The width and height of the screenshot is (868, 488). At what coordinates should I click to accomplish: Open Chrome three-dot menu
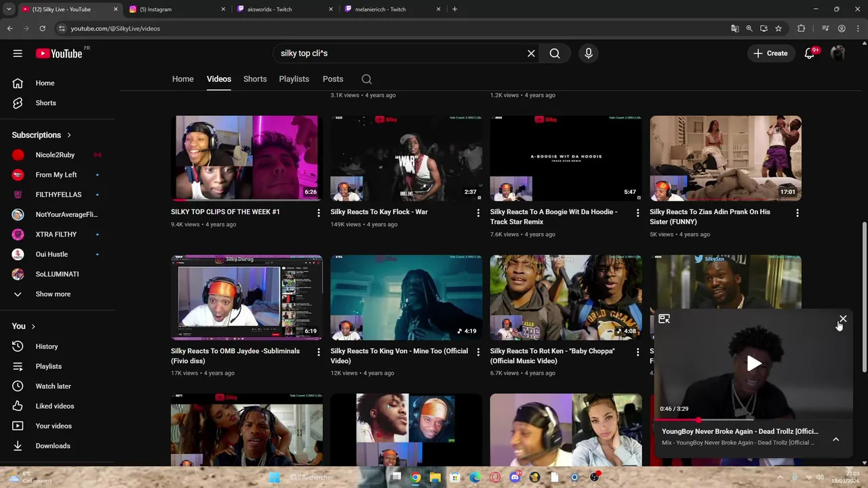[858, 28]
